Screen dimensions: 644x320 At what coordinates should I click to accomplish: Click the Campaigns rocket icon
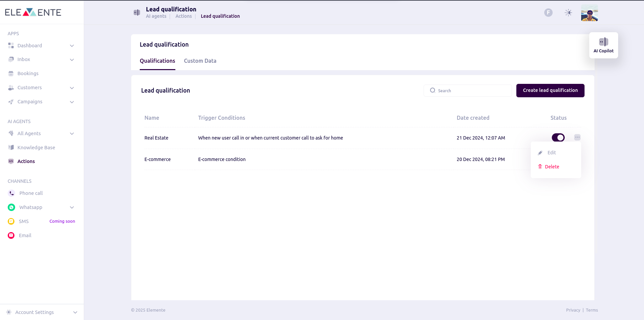coord(11,102)
